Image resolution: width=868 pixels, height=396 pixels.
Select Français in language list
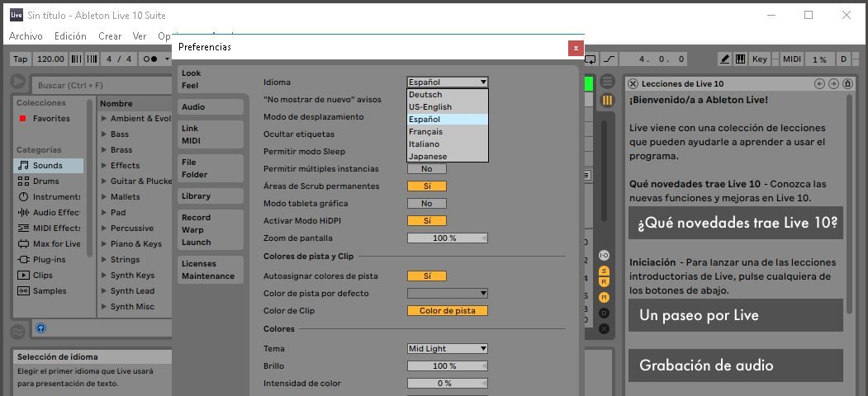(x=448, y=132)
